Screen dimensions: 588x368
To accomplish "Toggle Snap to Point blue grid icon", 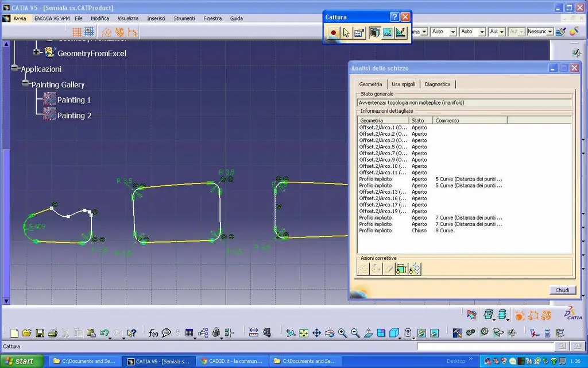I will pos(89,31).
